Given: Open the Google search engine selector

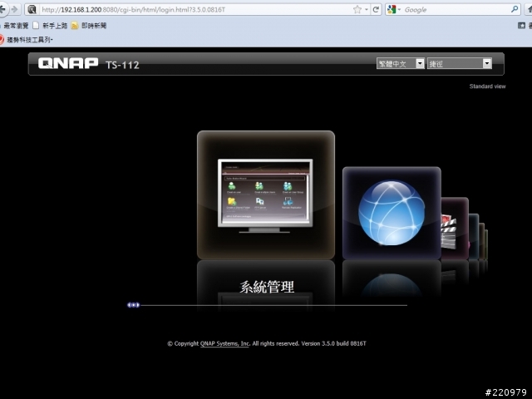Looking at the screenshot, I should click(x=393, y=9).
